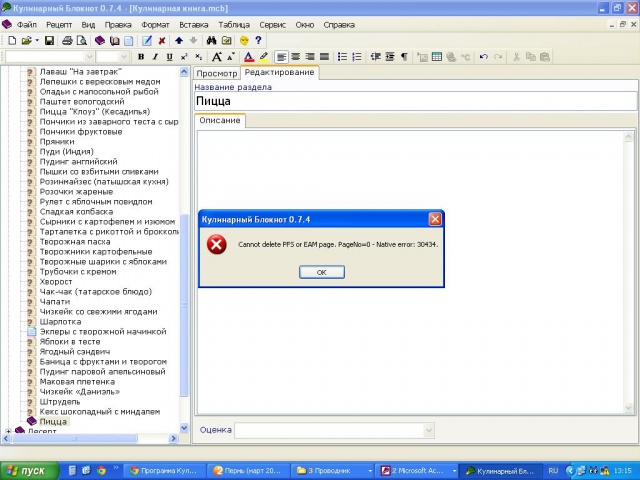Click the bulleted list icon
The height and width of the screenshot is (480, 640).
pyautogui.click(x=342, y=57)
